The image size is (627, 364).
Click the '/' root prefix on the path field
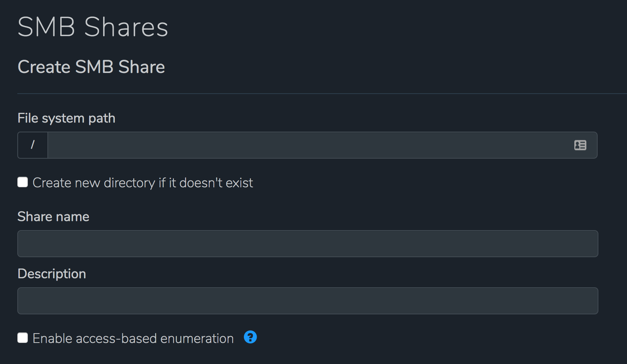pos(33,145)
